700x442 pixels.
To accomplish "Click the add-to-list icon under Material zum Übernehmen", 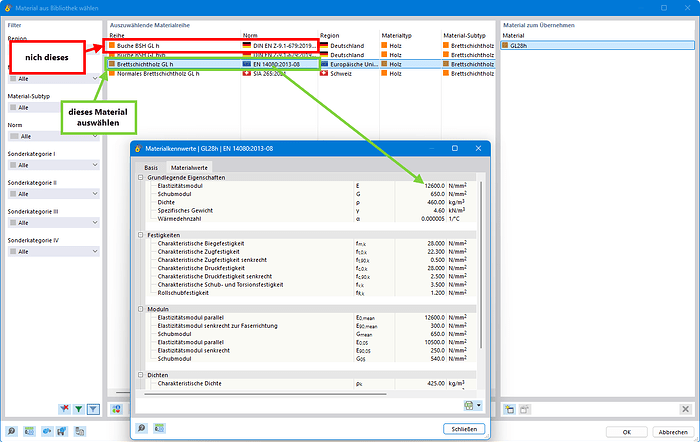I will pyautogui.click(x=510, y=409).
